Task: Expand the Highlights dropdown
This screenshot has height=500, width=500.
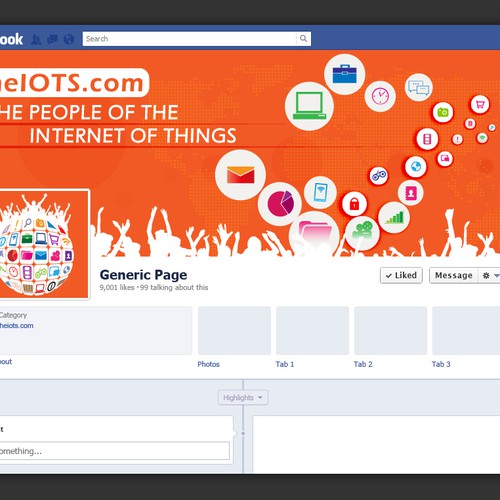Action: tap(243, 398)
